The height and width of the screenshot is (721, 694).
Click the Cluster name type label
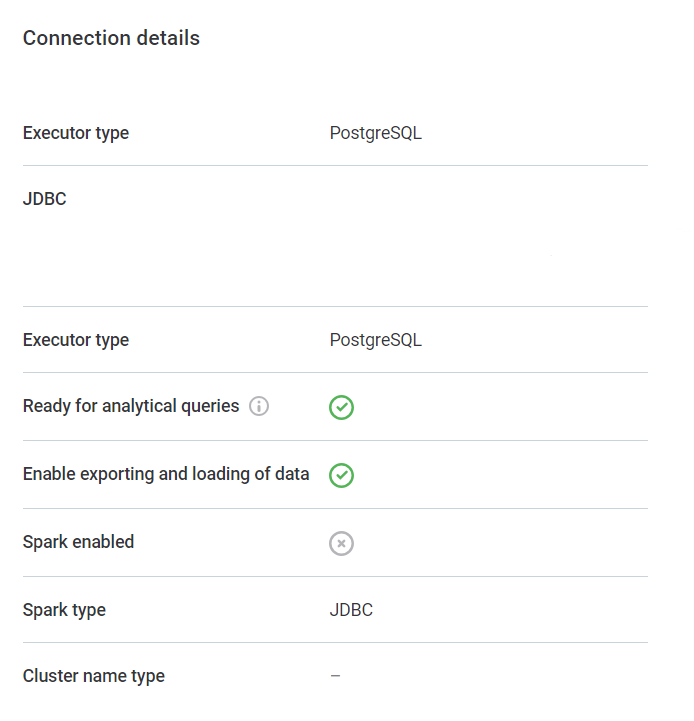pos(94,676)
